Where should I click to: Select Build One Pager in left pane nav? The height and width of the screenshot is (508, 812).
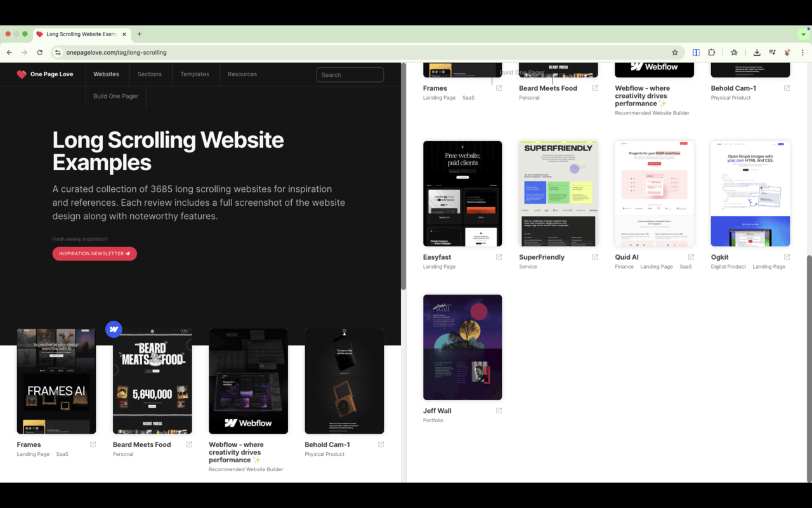[x=115, y=96]
